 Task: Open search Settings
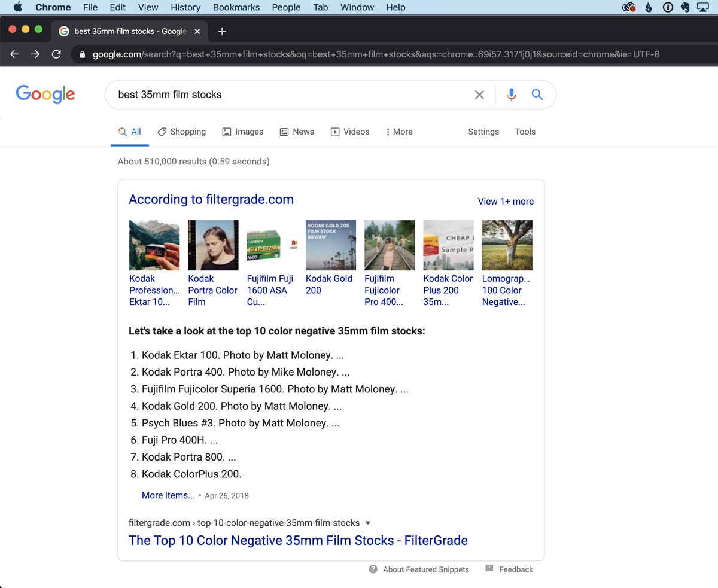(483, 132)
